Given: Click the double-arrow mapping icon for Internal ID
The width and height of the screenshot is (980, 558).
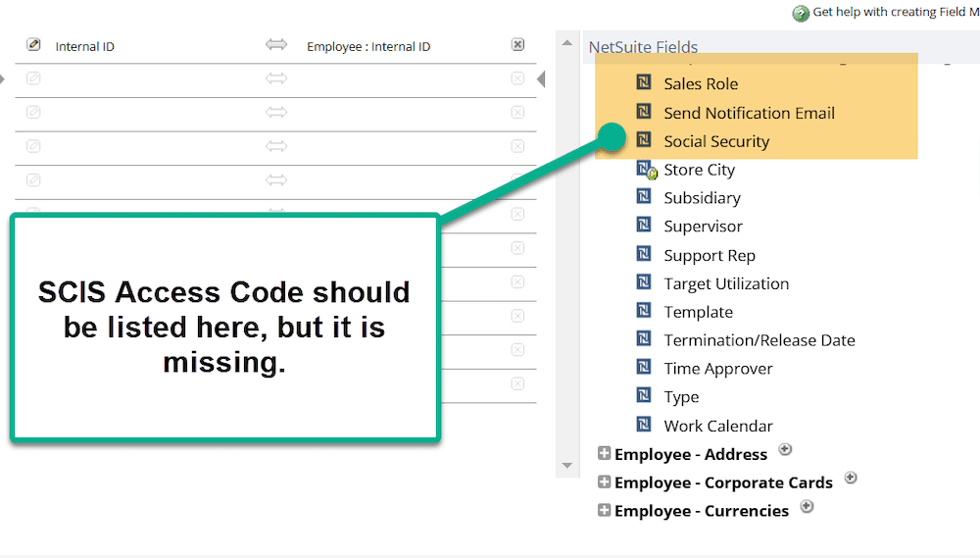Looking at the screenshot, I should point(276,44).
